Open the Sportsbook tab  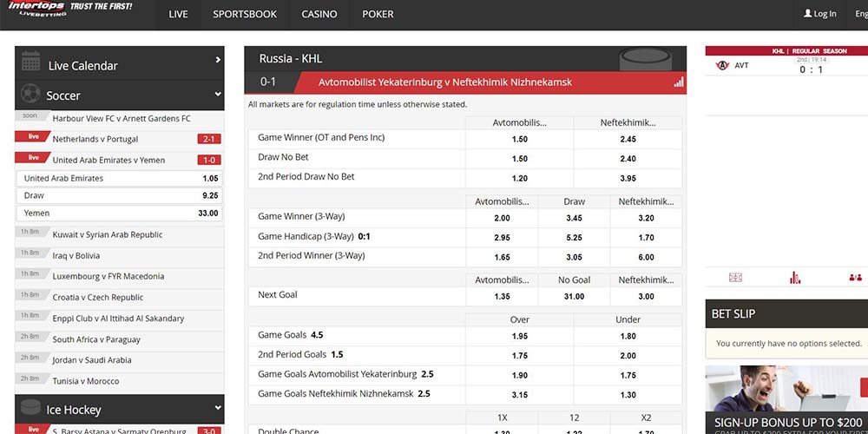click(245, 14)
